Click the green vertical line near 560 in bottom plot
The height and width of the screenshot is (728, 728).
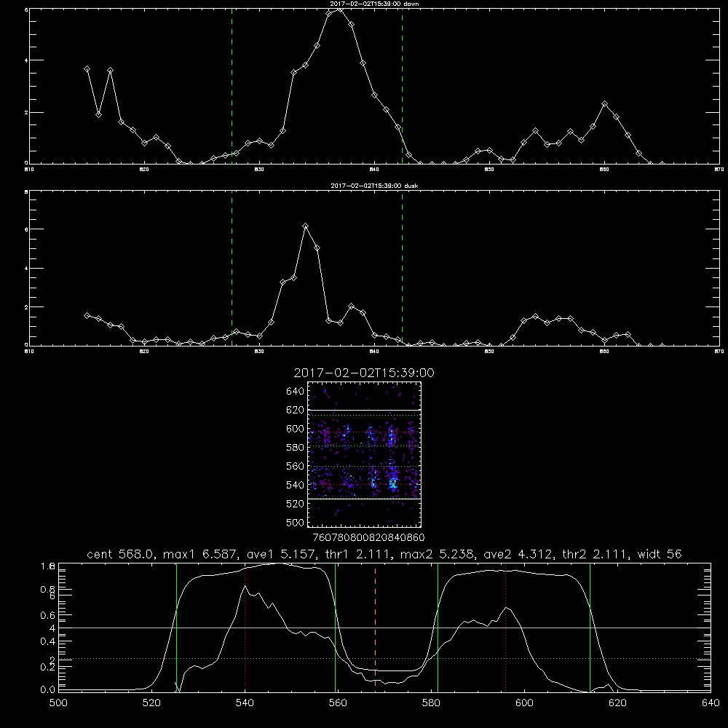tap(335, 627)
